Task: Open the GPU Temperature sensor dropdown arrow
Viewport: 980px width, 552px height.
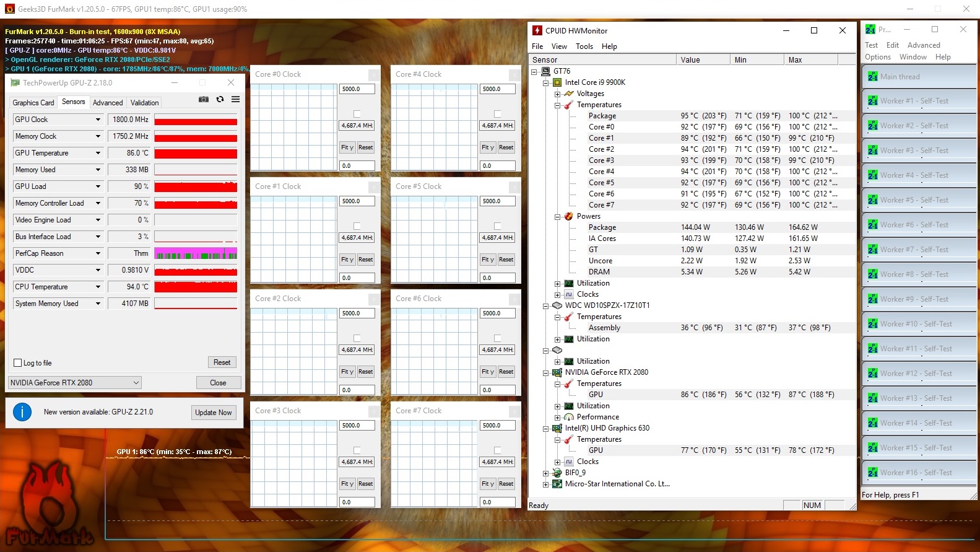Action: [x=98, y=153]
